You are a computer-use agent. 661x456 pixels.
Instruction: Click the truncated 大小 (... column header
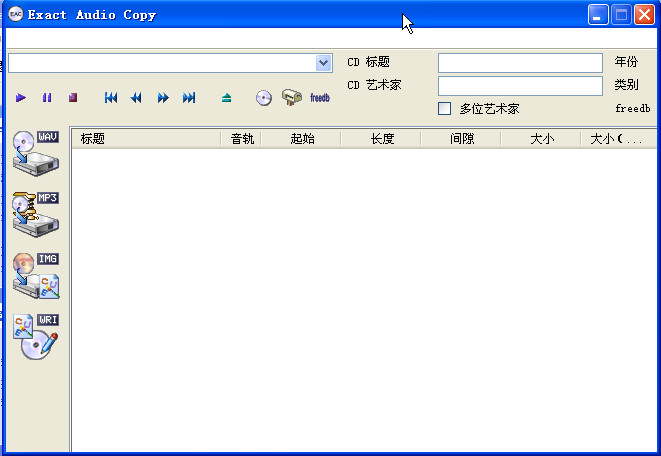[618, 139]
